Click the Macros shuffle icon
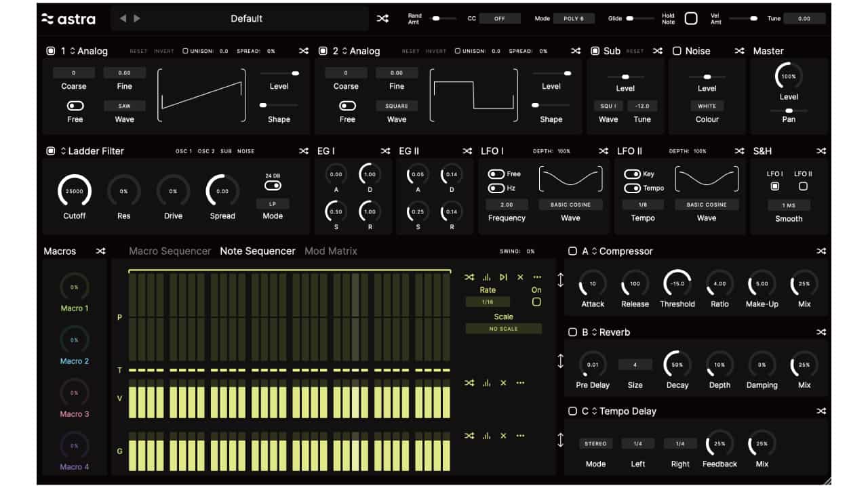Image resolution: width=868 pixels, height=488 pixels. (100, 251)
